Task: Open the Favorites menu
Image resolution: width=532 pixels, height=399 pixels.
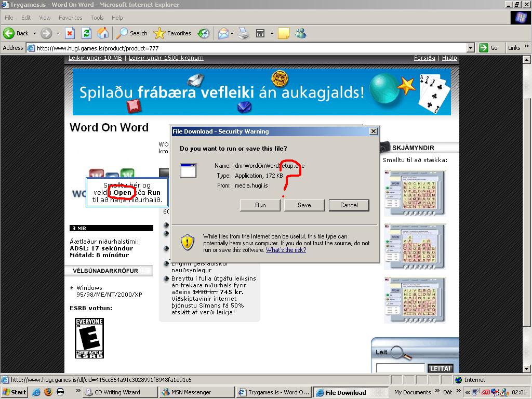Action: pyautogui.click(x=70, y=18)
